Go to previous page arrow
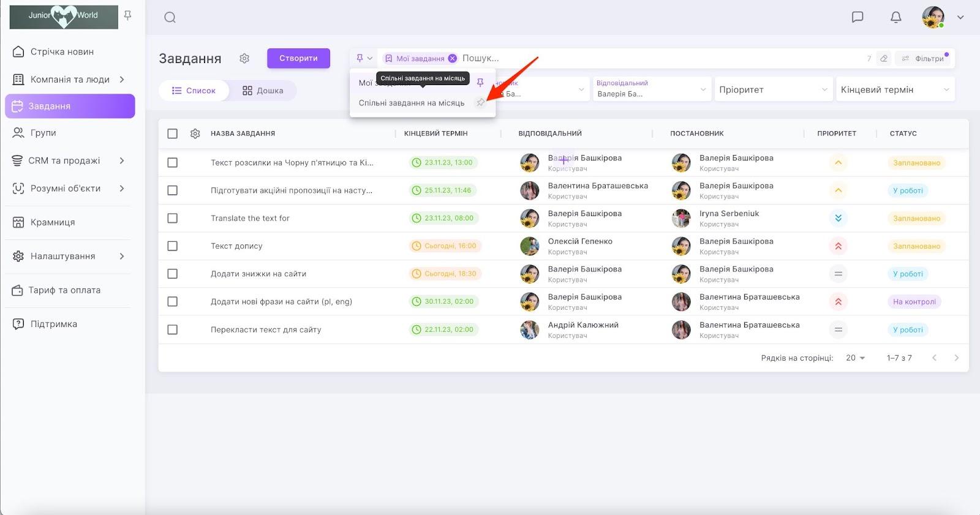The width and height of the screenshot is (980, 515). 934,358
